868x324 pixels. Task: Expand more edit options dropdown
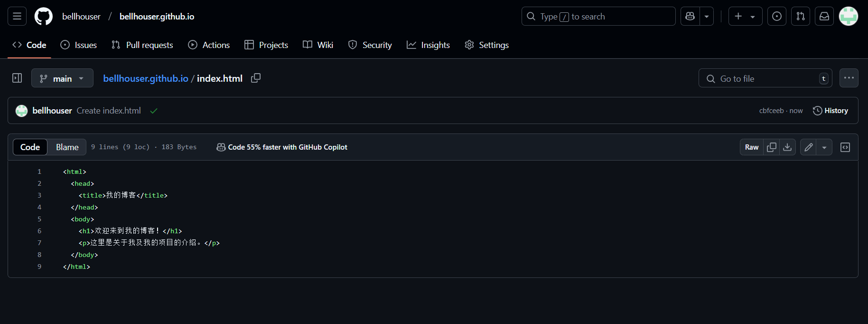[824, 147]
